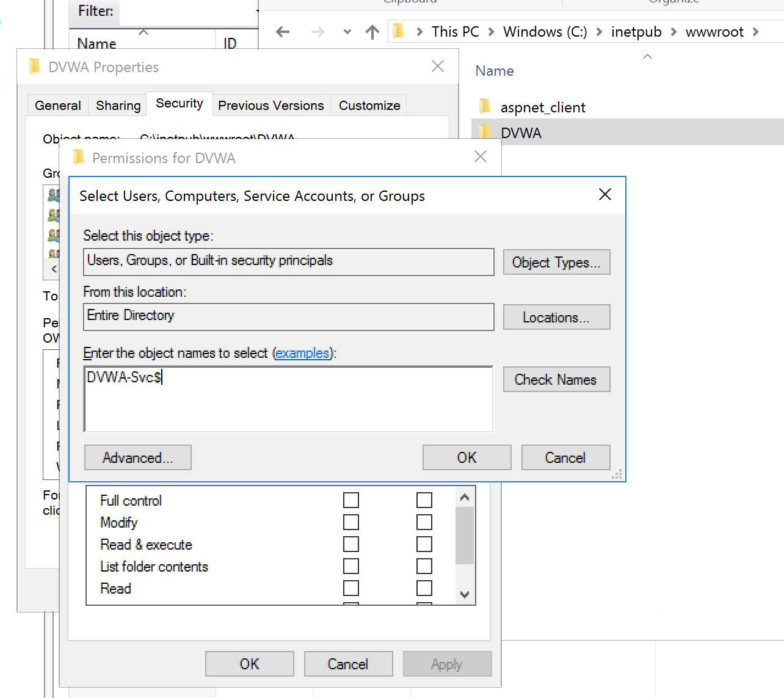784x698 pixels.
Task: Click the Filter field in the background window
Action: [188, 12]
